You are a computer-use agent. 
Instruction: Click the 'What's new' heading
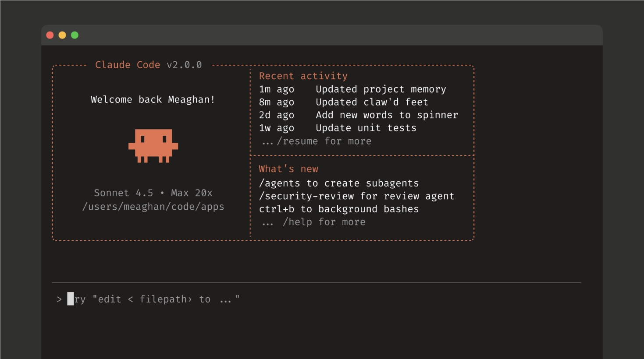coord(288,169)
